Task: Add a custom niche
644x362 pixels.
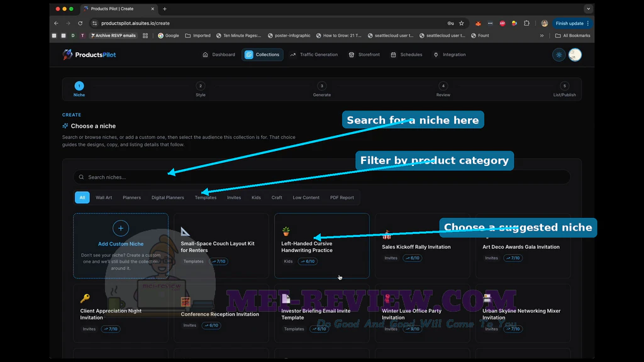Action: [x=121, y=246]
